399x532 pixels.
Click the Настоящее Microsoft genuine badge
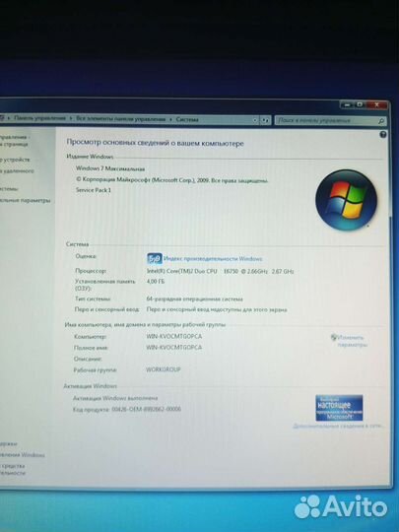(339, 408)
